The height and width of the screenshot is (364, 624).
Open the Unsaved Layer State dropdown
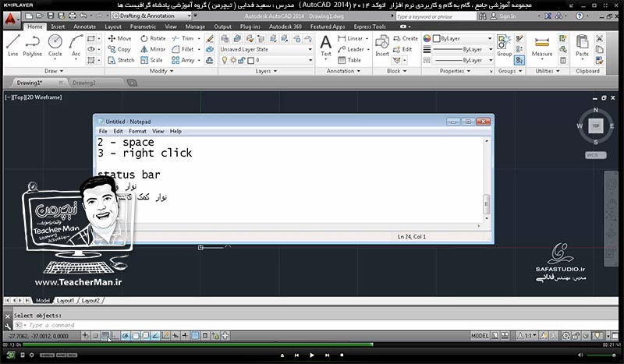click(266, 49)
